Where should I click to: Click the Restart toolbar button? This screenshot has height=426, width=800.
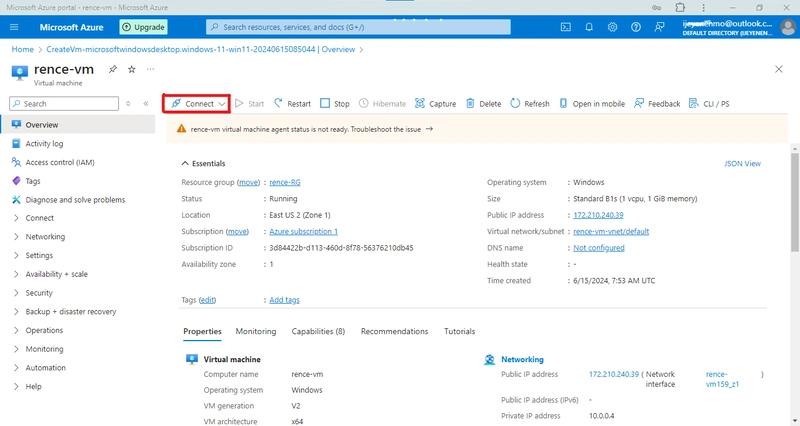[x=292, y=104]
